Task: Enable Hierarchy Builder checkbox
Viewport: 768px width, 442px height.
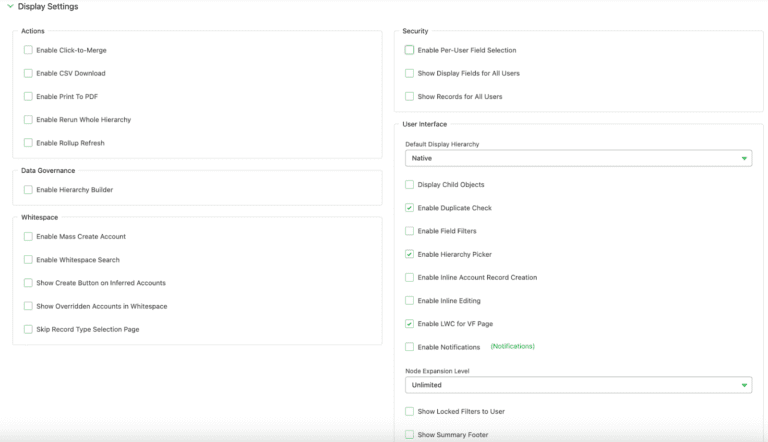Action: coord(28,190)
